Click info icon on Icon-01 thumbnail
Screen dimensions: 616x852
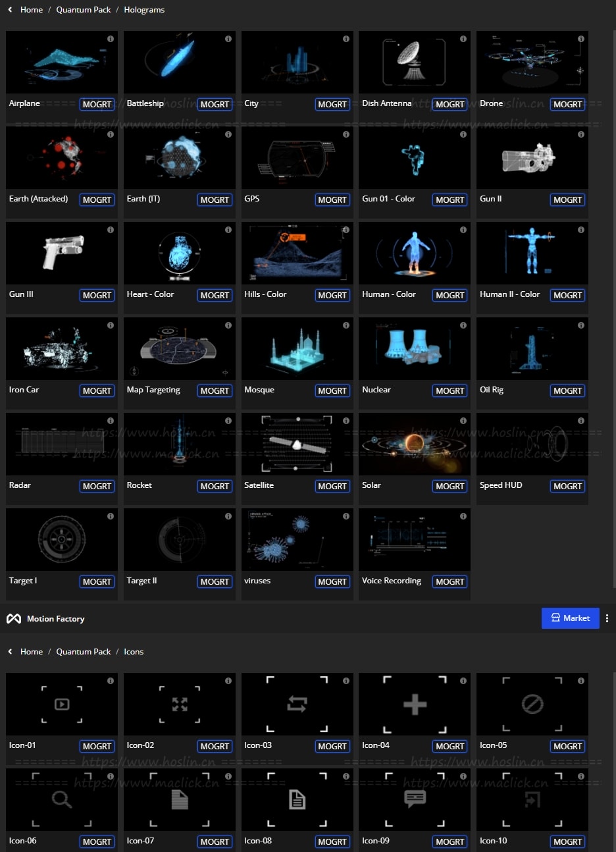[111, 681]
